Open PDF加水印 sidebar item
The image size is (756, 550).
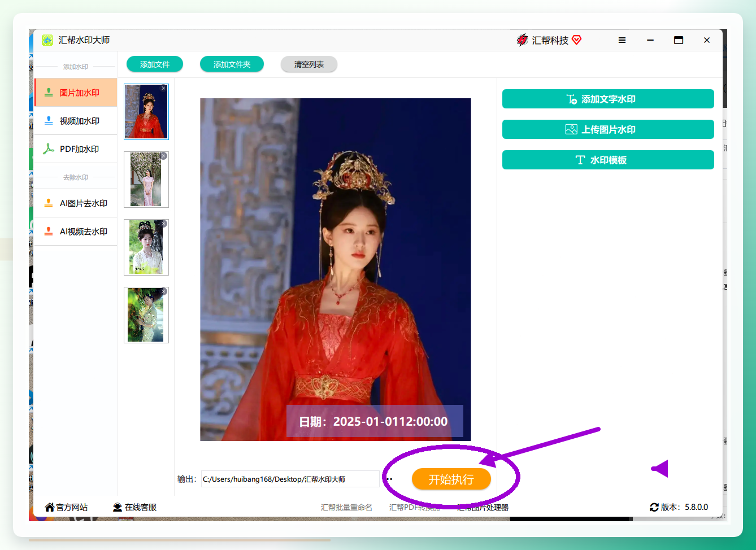click(x=76, y=149)
